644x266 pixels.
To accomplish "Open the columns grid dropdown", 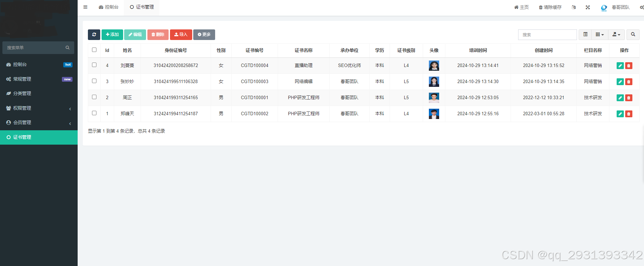I will tap(600, 35).
